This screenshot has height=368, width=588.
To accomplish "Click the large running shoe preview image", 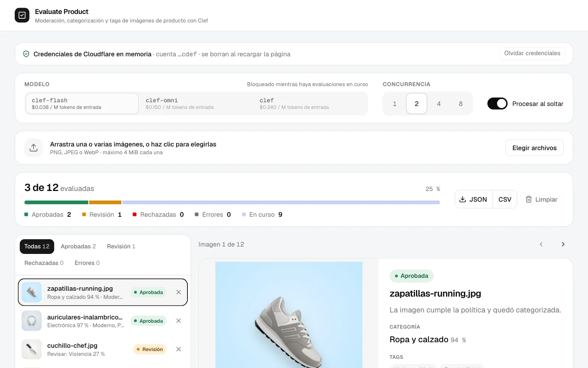I will [289, 315].
